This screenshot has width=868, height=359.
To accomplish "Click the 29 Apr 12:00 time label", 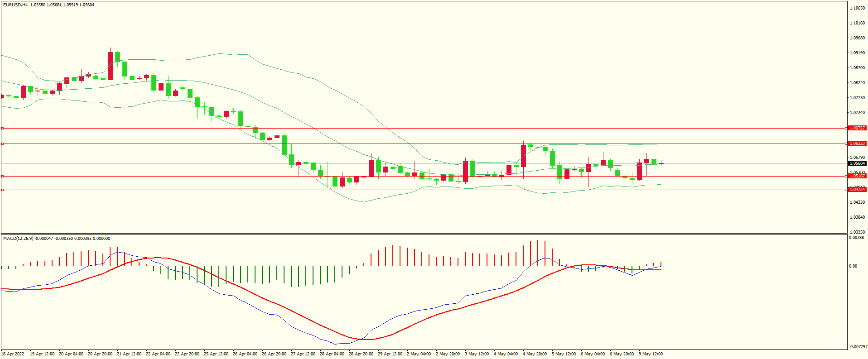I will (x=390, y=354).
